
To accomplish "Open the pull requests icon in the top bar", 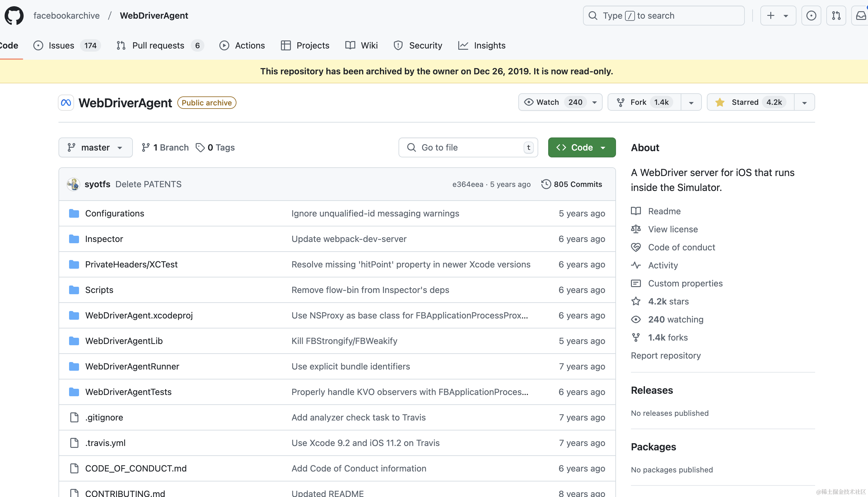I will (x=836, y=15).
